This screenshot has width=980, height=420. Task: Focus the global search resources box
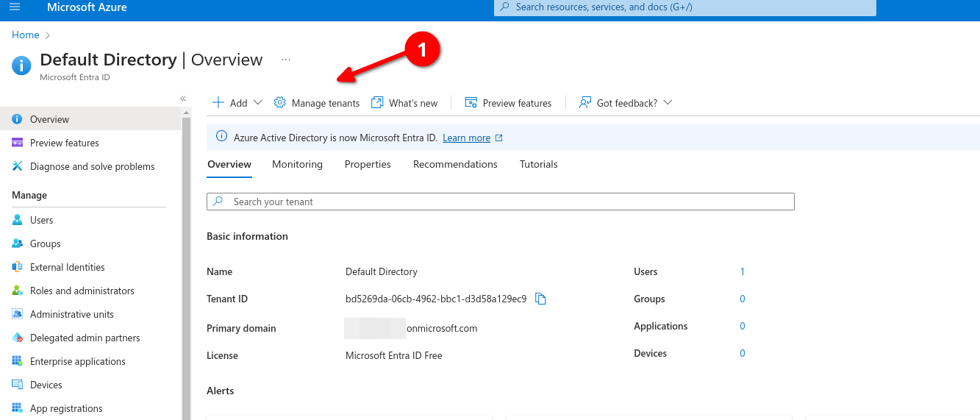click(x=684, y=7)
